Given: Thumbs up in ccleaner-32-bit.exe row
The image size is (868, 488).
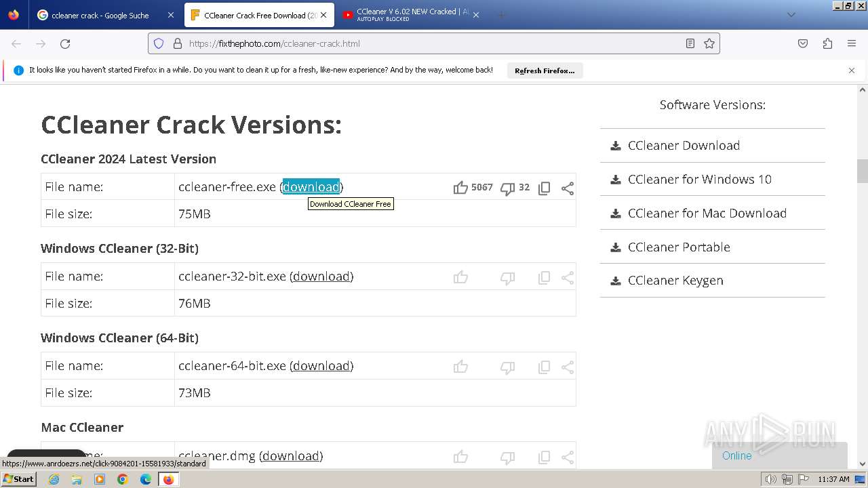Looking at the screenshot, I should (460, 277).
